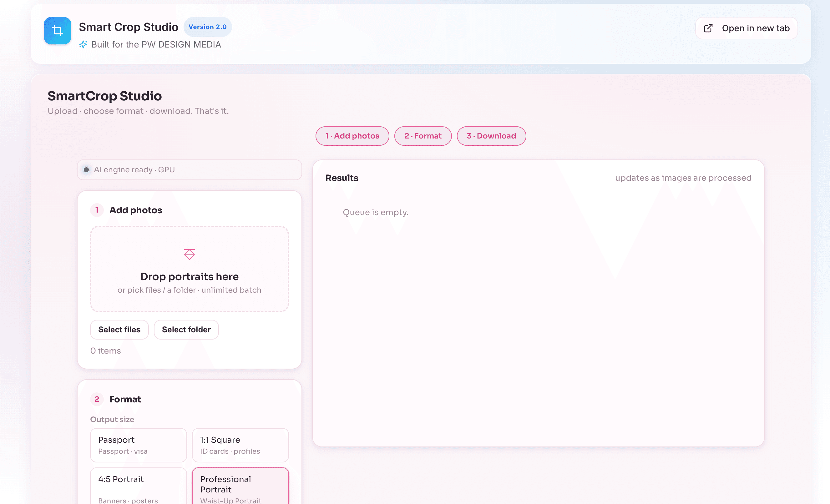Click the Select files button
The width and height of the screenshot is (830, 504).
click(119, 330)
